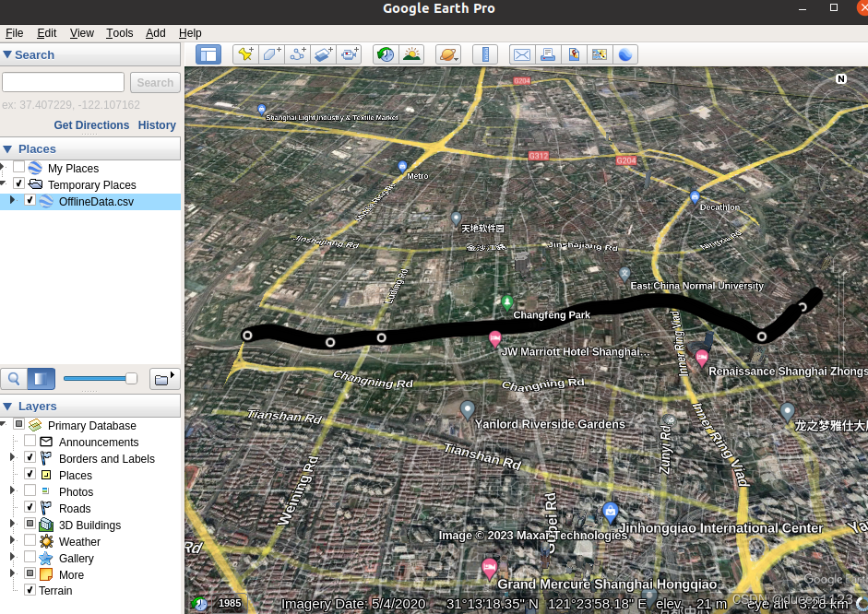868x614 pixels.
Task: Expand the OfflineData.csv tree node
Action: pos(12,200)
